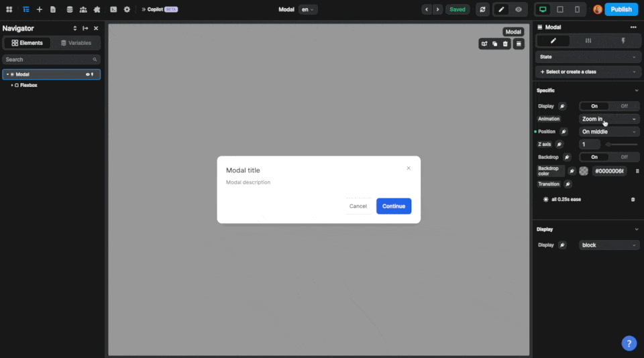Collapse the Specific section chevron

point(636,91)
